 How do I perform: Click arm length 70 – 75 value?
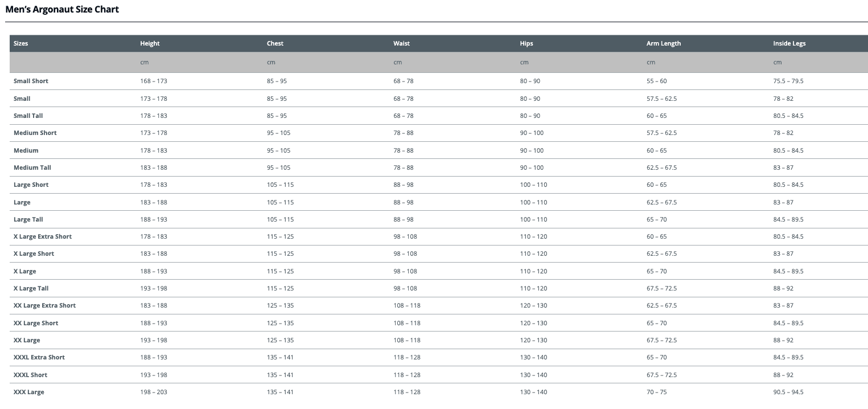point(657,392)
